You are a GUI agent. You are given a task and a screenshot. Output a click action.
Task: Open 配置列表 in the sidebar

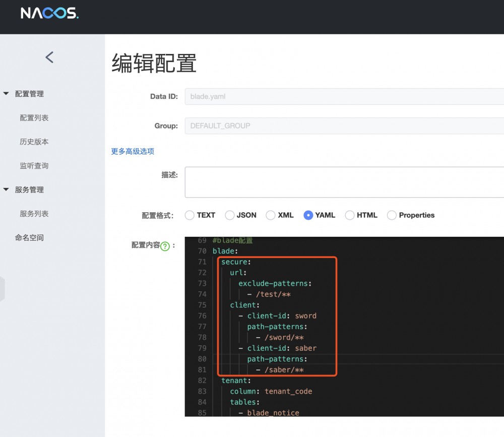click(x=34, y=117)
